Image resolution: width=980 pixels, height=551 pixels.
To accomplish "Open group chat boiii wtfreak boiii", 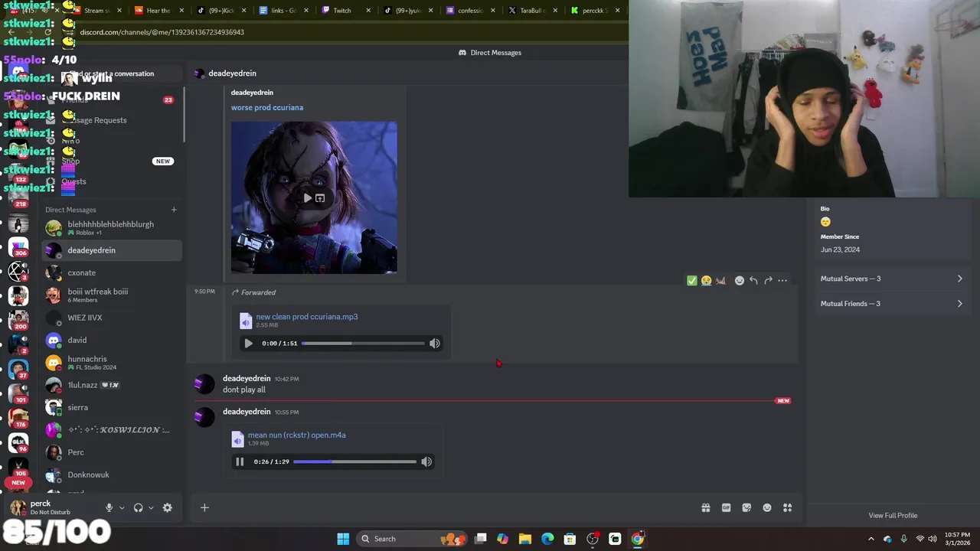I will [112, 295].
